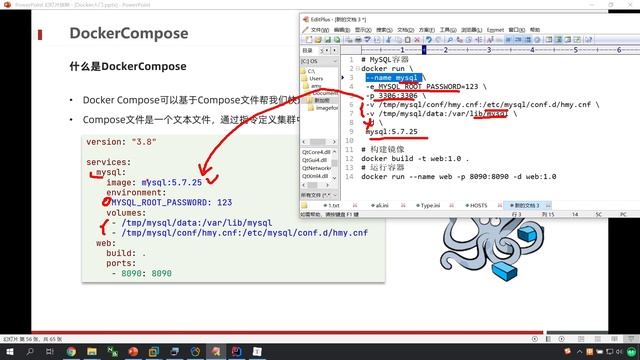Select QtXml4.dll in the file list
640x360 pixels.
click(x=315, y=176)
